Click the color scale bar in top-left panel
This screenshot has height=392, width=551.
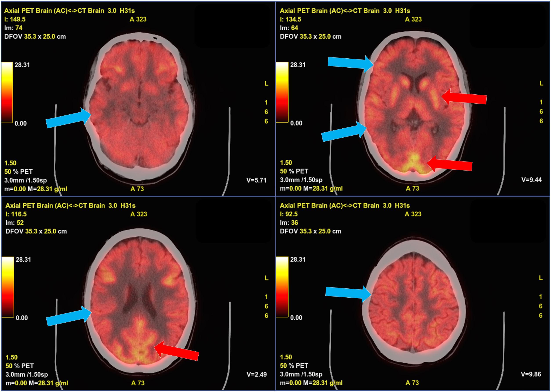pyautogui.click(x=7, y=93)
